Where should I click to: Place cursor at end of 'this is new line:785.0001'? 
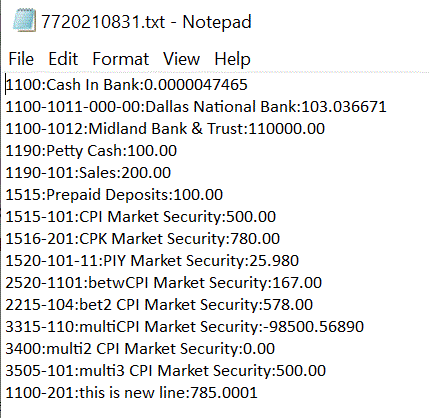(x=258, y=393)
